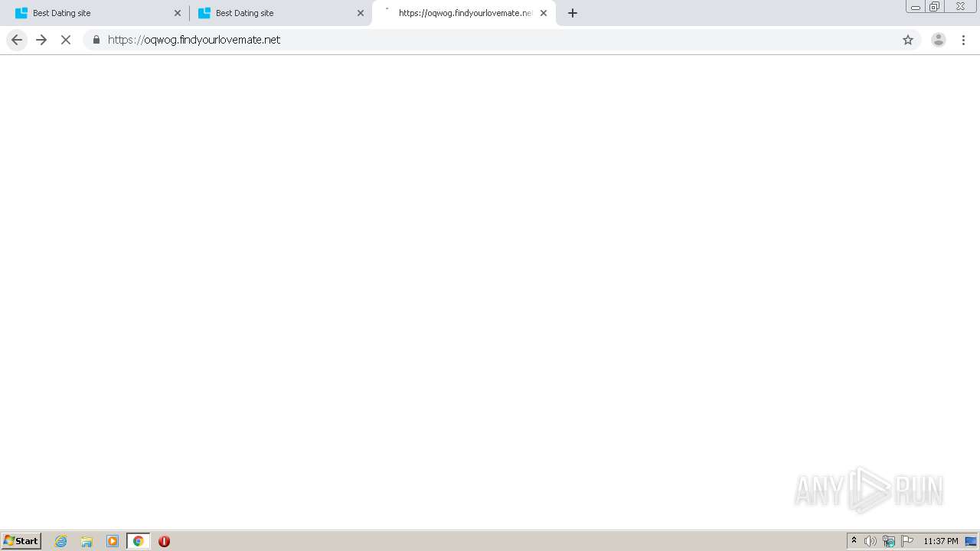Switch to the second Best Dating site tab
Viewport: 980px width, 551px height.
tap(280, 13)
